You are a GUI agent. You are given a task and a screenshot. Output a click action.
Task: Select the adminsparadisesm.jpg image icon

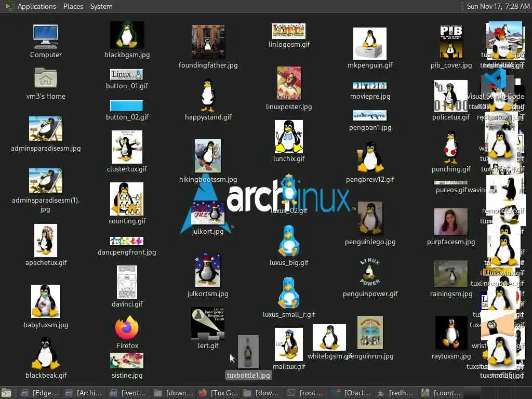pyautogui.click(x=46, y=129)
